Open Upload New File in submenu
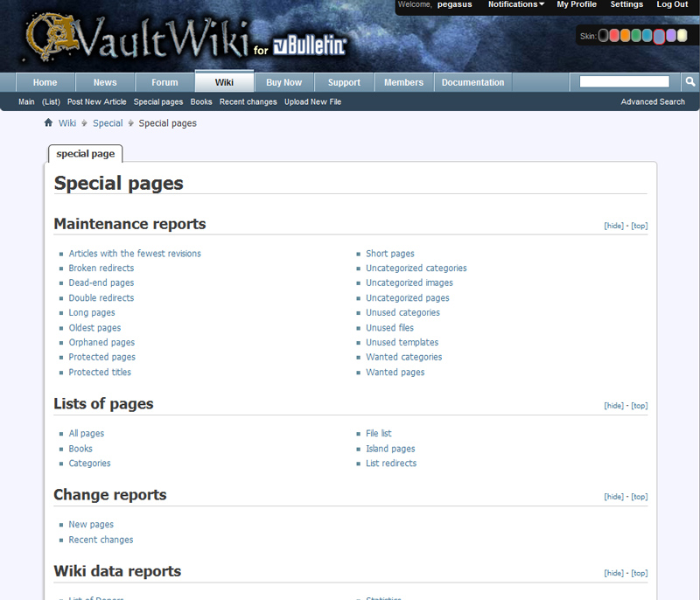 312,102
